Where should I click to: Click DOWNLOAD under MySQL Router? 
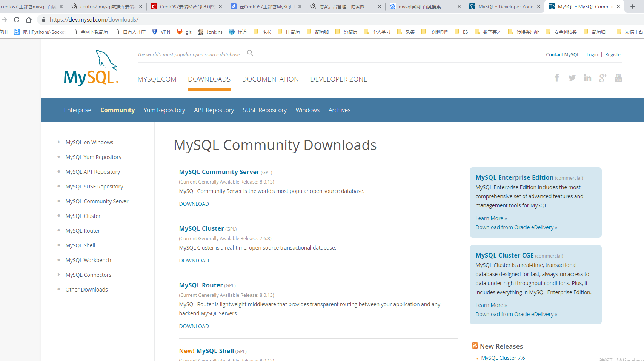194,326
